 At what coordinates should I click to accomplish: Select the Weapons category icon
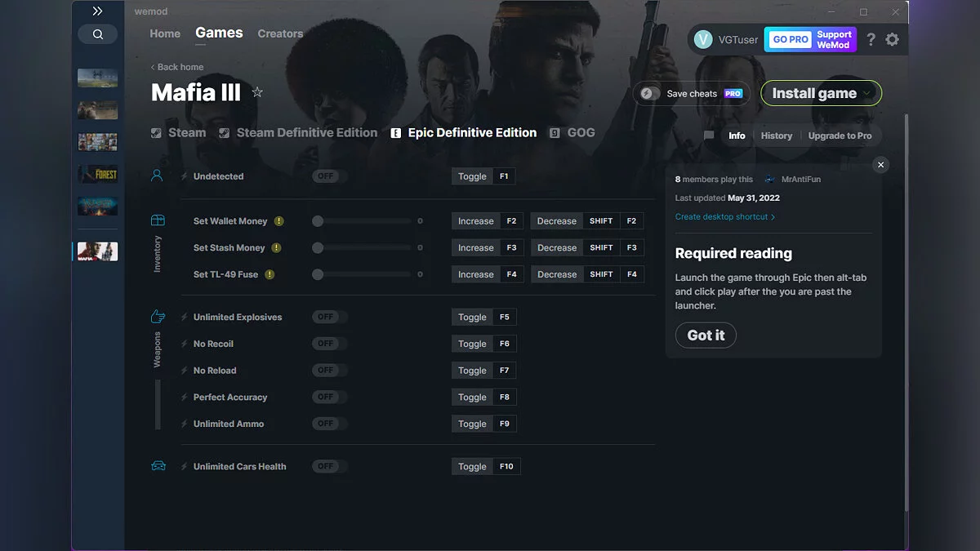click(x=158, y=314)
